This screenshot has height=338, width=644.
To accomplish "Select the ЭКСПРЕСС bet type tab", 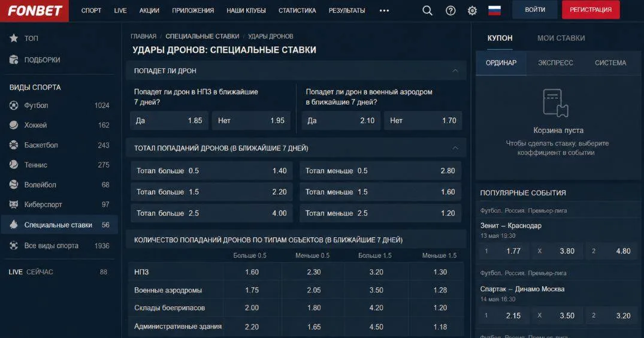I will click(555, 63).
